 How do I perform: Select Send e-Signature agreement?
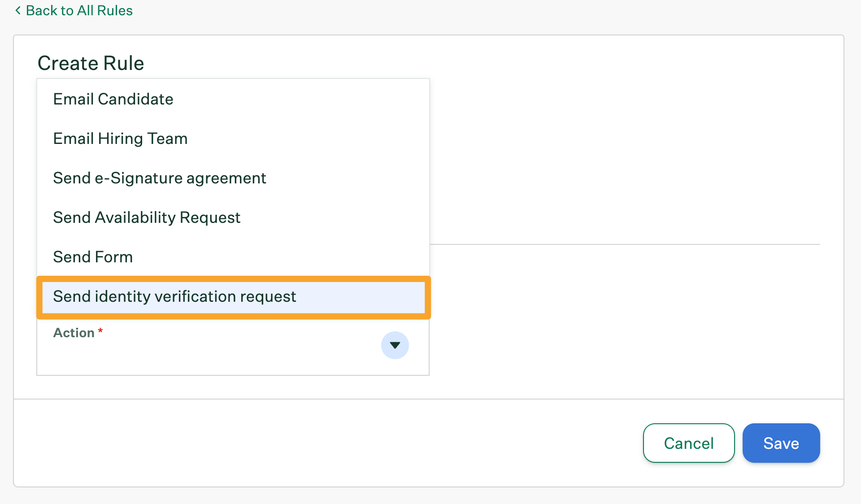pyautogui.click(x=159, y=178)
